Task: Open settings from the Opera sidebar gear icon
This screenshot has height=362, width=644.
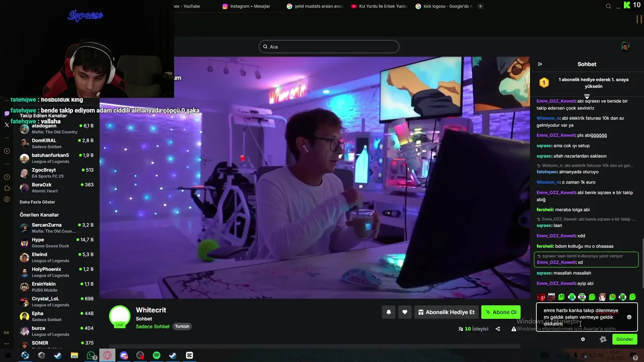Action: [7, 199]
